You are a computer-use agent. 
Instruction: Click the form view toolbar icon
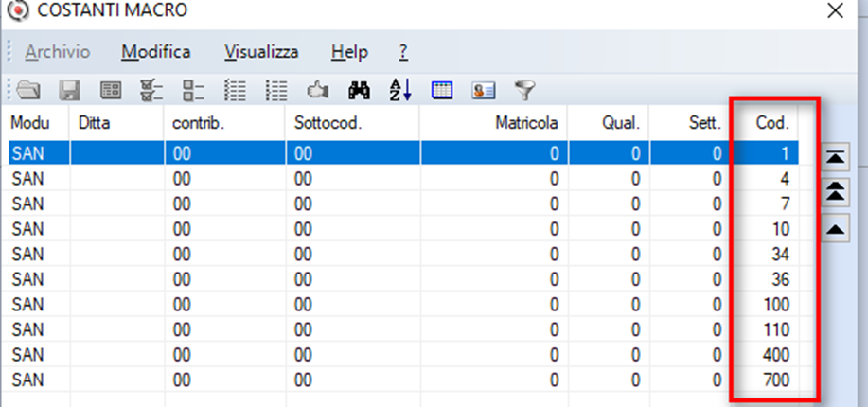point(111,90)
